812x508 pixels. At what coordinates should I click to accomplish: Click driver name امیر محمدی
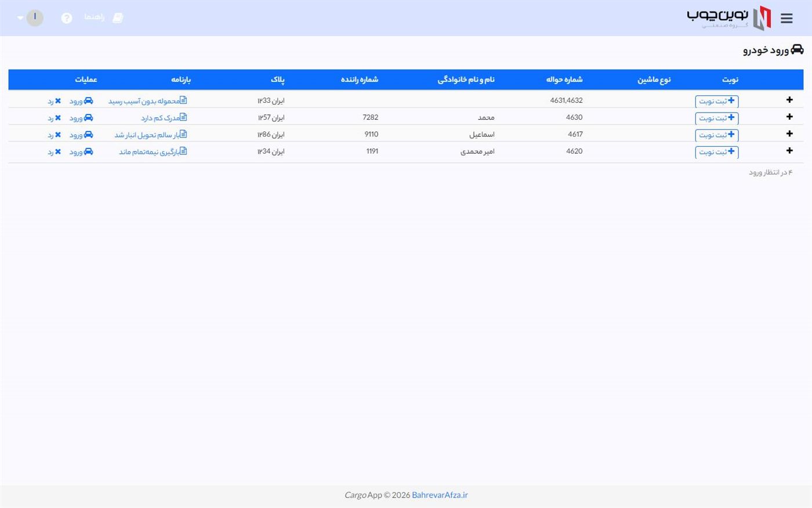(477, 152)
